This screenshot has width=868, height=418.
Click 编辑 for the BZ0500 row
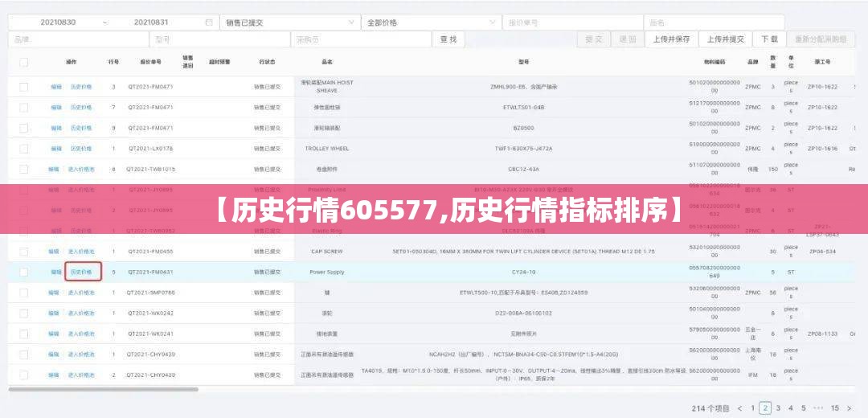click(x=56, y=128)
